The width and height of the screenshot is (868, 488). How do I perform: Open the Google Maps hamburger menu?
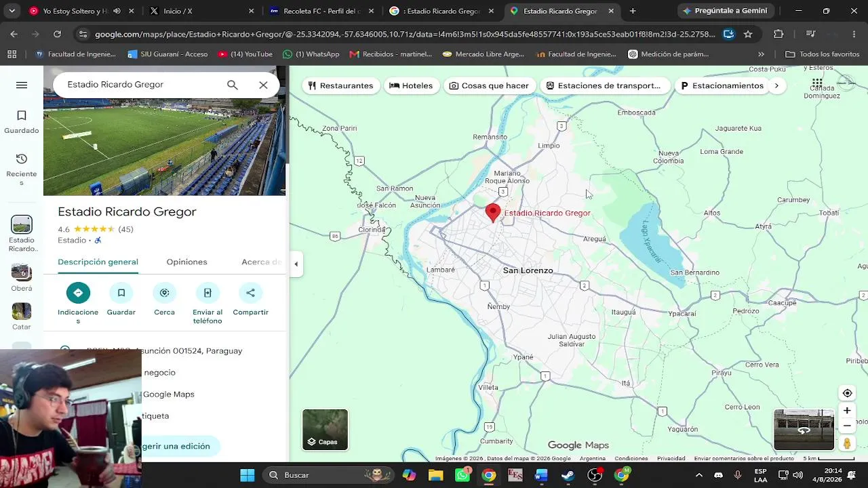[x=22, y=85]
